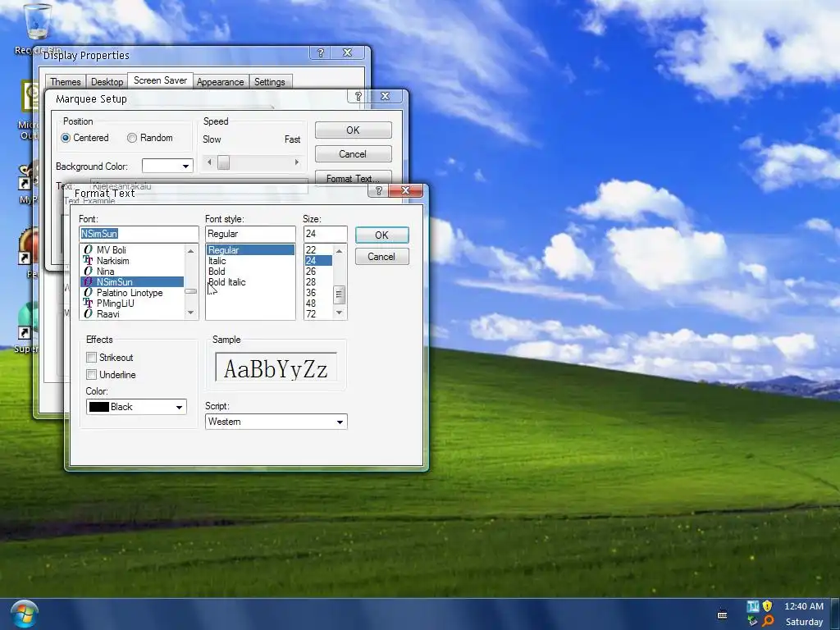840x630 pixels.
Task: Click the speed slider right arrow
Action: tap(296, 162)
